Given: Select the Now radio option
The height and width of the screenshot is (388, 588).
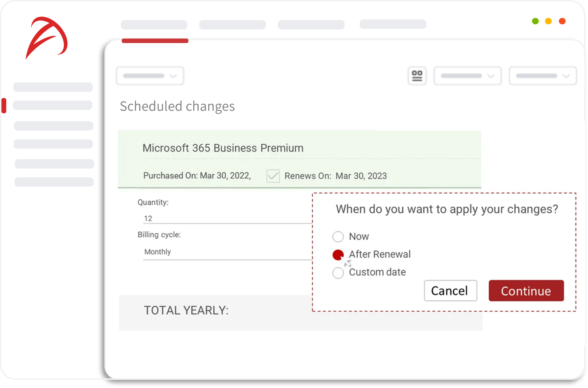Looking at the screenshot, I should pyautogui.click(x=338, y=236).
